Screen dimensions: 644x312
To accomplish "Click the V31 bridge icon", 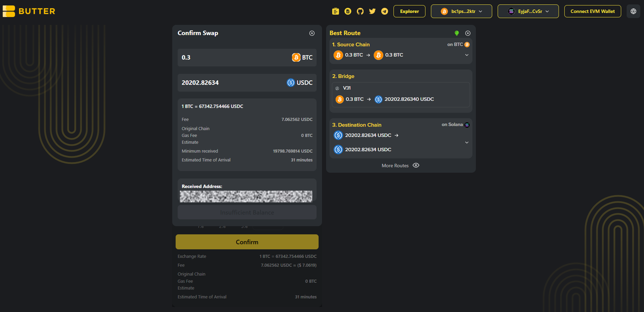I will 337,88.
